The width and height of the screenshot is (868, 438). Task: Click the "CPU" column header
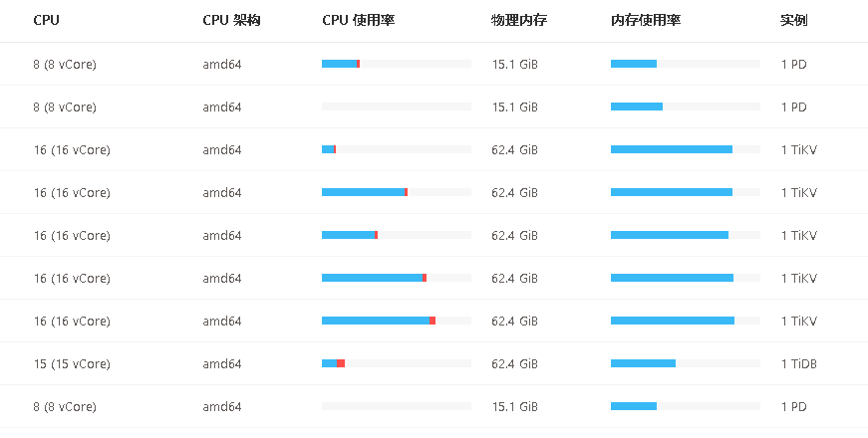pyautogui.click(x=45, y=21)
